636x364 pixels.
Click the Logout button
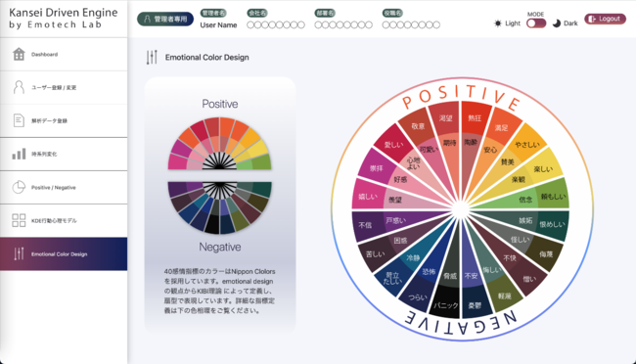tap(605, 19)
